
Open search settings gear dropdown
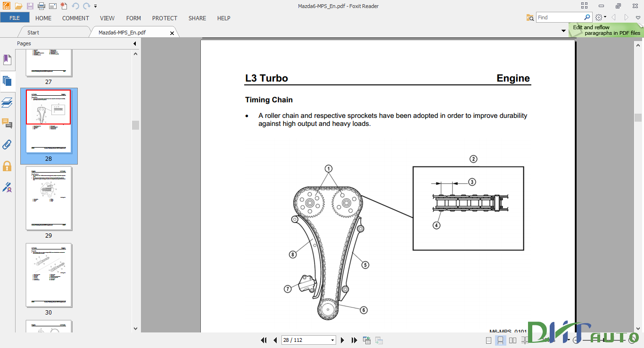point(600,17)
